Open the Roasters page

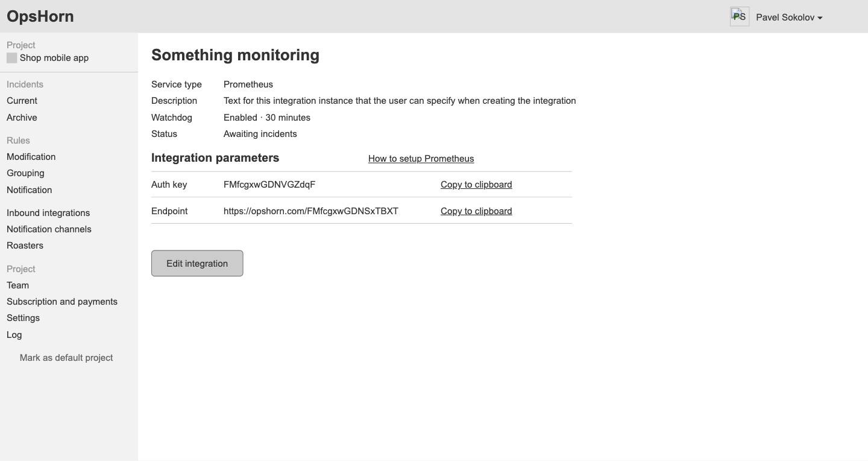[x=25, y=246]
